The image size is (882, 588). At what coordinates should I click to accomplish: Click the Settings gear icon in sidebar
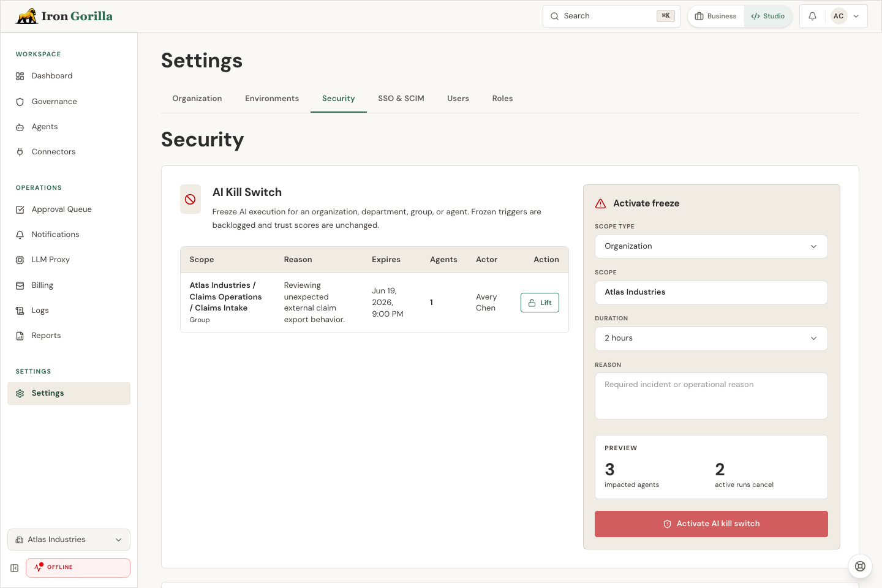click(x=20, y=393)
